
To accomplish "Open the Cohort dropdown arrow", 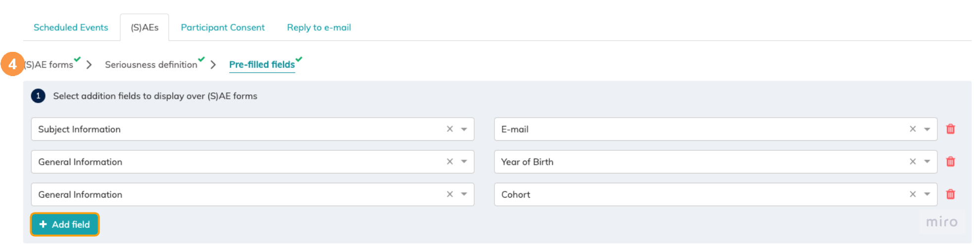I will (927, 194).
